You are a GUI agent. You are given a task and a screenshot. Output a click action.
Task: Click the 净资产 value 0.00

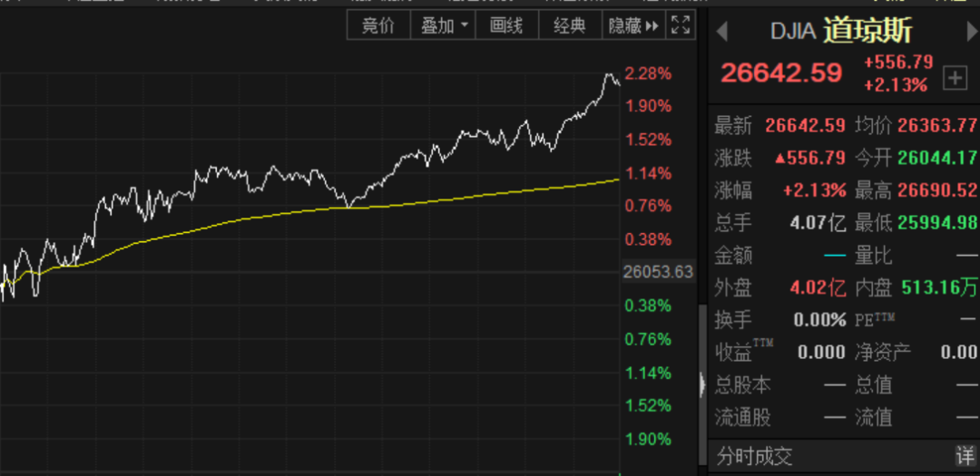(x=959, y=353)
